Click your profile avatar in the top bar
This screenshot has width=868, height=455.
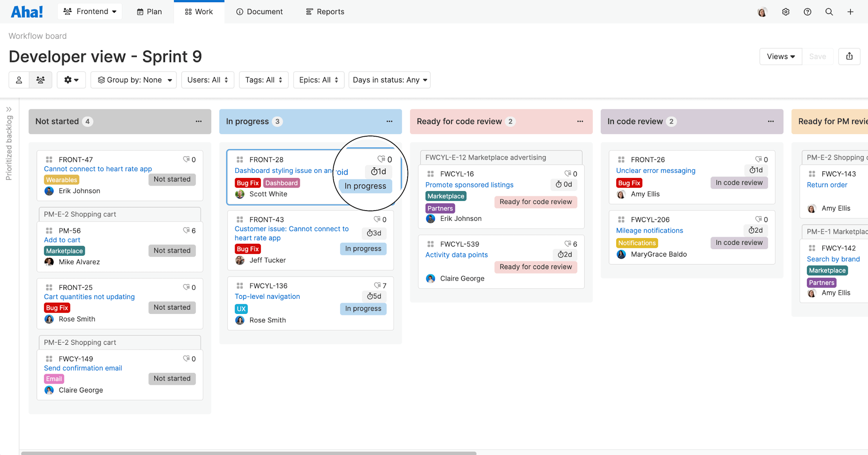pyautogui.click(x=762, y=12)
